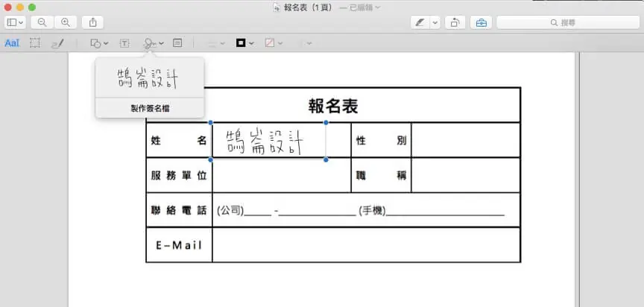Screen dimensions: 644x307
Task: Open the border color picker
Action: pos(244,43)
